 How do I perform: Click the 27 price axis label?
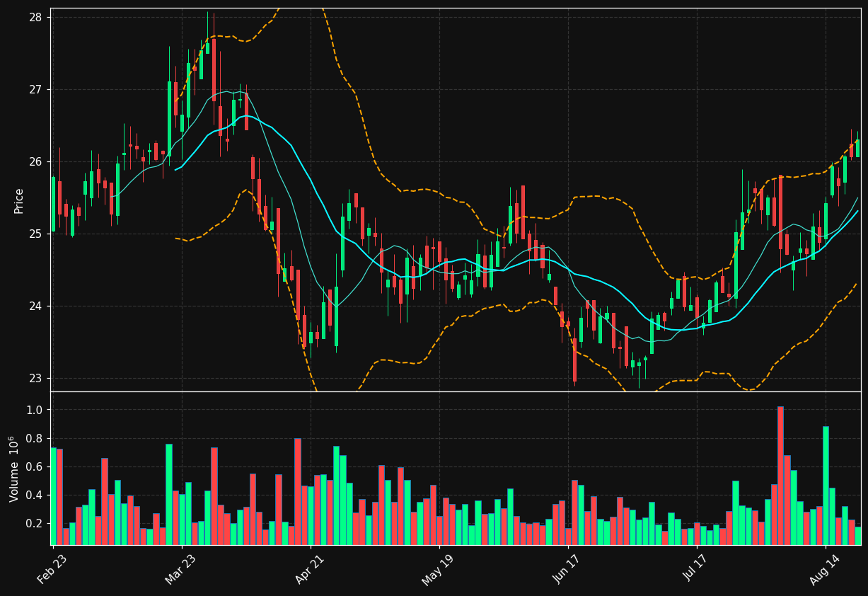click(35, 89)
